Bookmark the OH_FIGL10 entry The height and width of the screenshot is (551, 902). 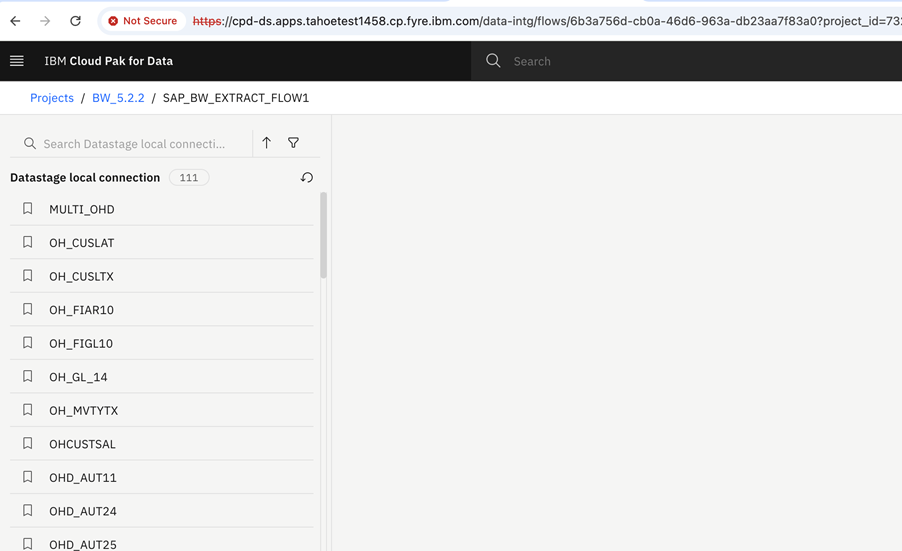(x=27, y=343)
